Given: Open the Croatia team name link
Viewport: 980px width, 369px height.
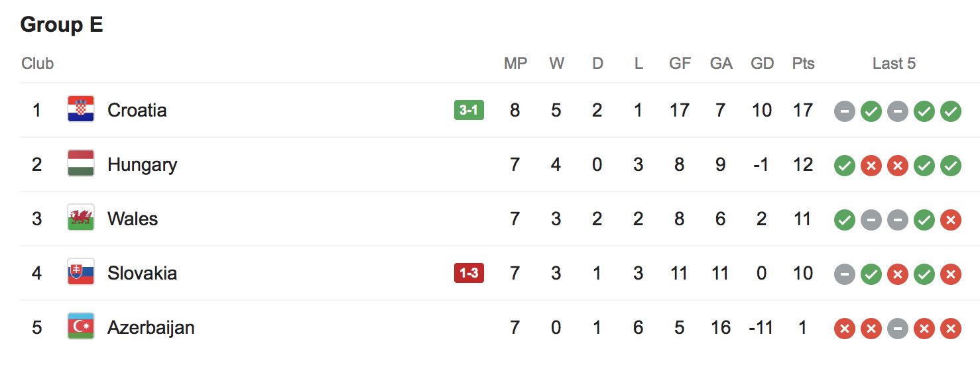Looking at the screenshot, I should coord(137,110).
